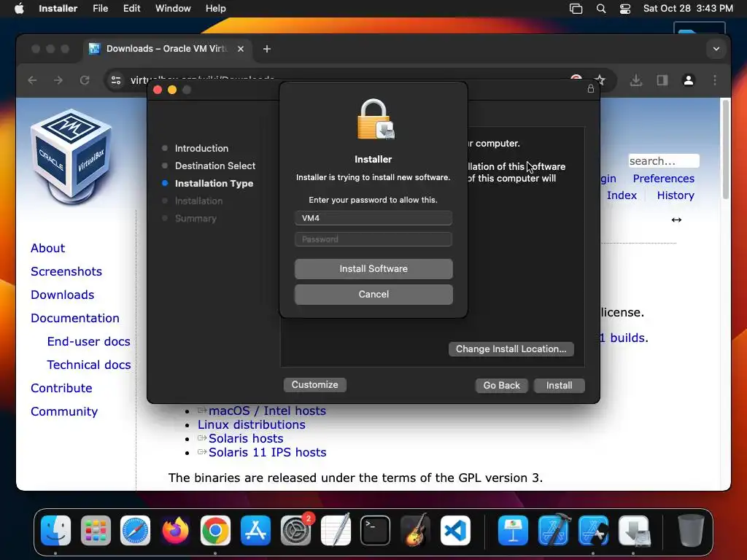The width and height of the screenshot is (747, 560).
Task: Open the Documentation link
Action: 75,318
